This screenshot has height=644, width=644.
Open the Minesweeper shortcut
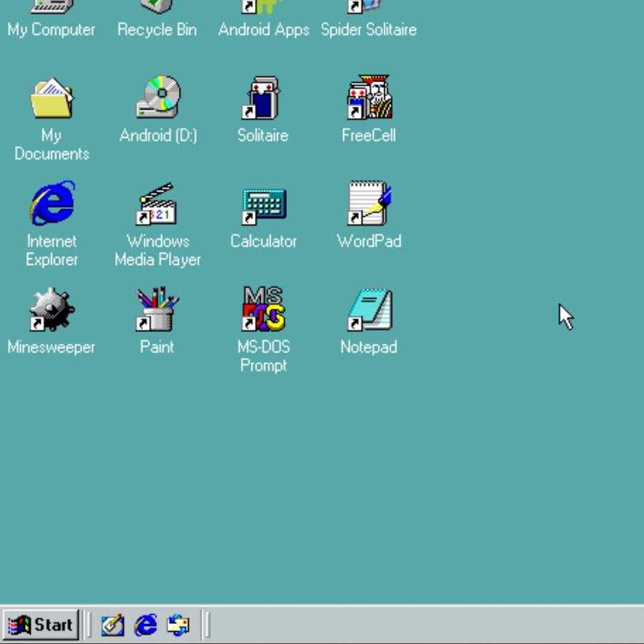click(x=52, y=309)
